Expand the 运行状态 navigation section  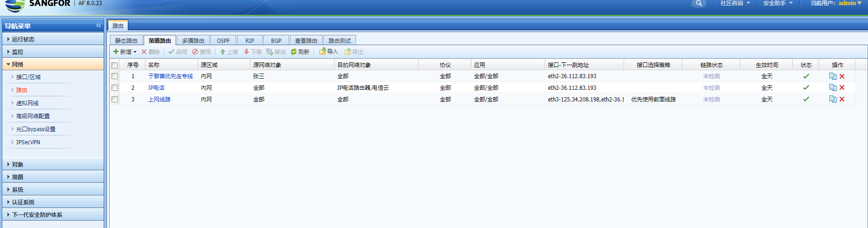[53, 39]
